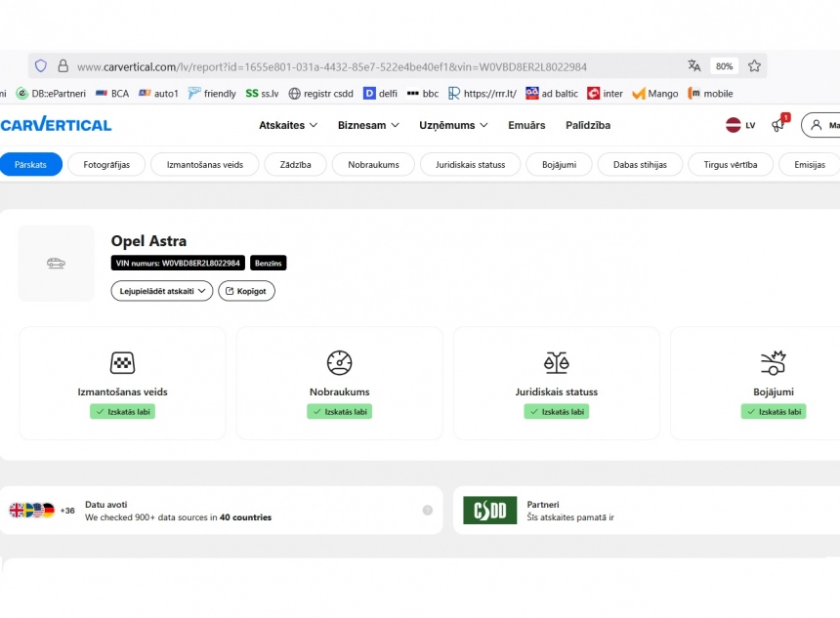The height and width of the screenshot is (618, 840).
Task: Open the inter bookmark
Action: [606, 94]
